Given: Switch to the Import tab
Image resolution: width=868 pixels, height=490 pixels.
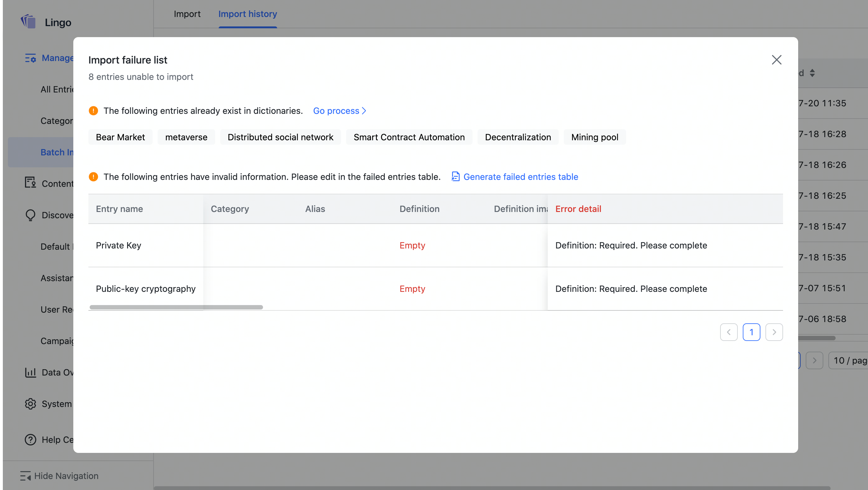Looking at the screenshot, I should click(x=187, y=14).
